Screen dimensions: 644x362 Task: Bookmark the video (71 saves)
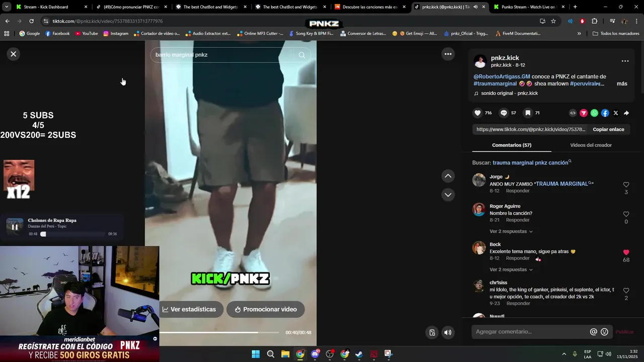click(x=528, y=113)
